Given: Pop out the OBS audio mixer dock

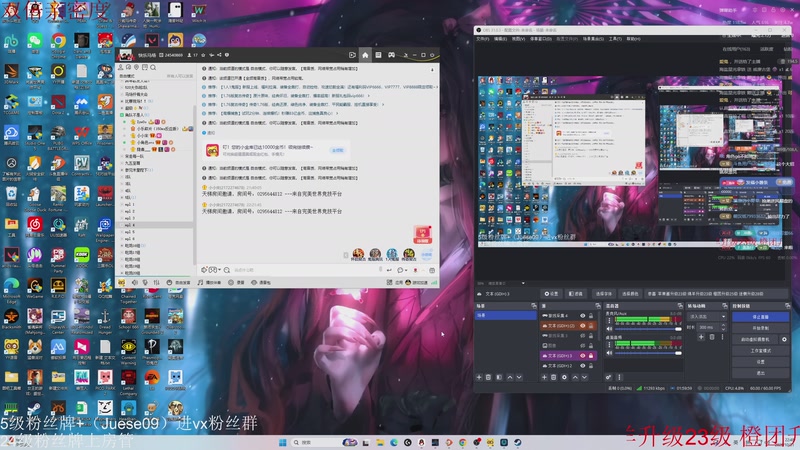Looking at the screenshot, I should coord(680,306).
